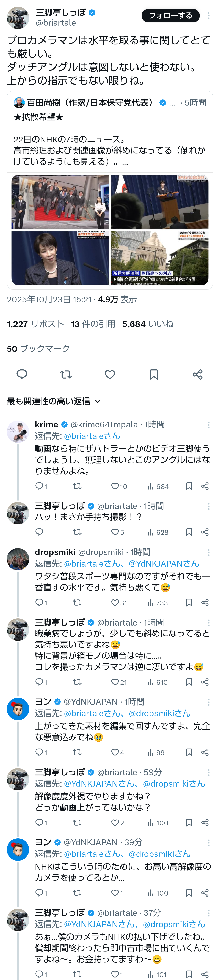Like krime's reply with 10 likes
This screenshot has width=220, height=980.
115,486
